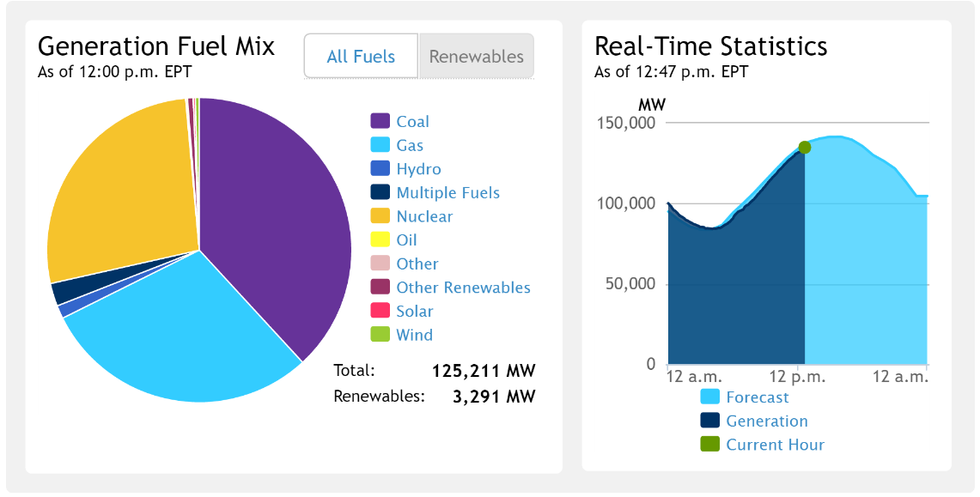Screen dimensions: 980x497
Task: Toggle the Wind legend entry
Action: pyautogui.click(x=414, y=335)
